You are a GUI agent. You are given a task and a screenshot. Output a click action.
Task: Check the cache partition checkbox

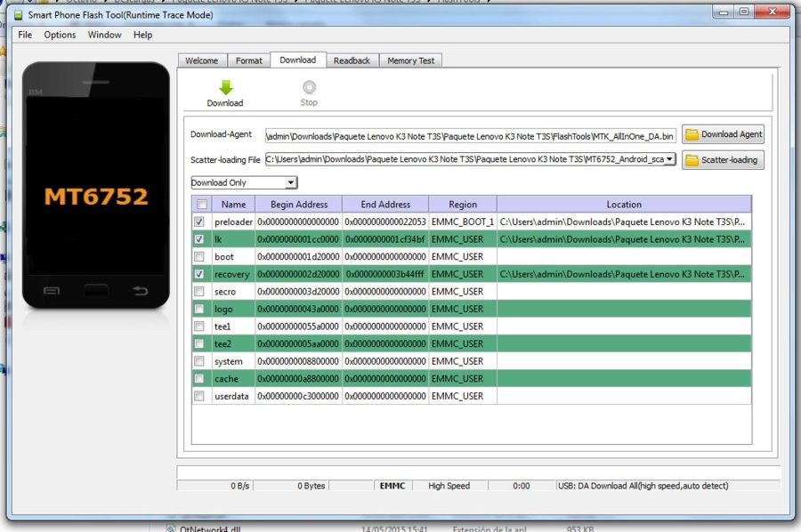pyautogui.click(x=199, y=378)
